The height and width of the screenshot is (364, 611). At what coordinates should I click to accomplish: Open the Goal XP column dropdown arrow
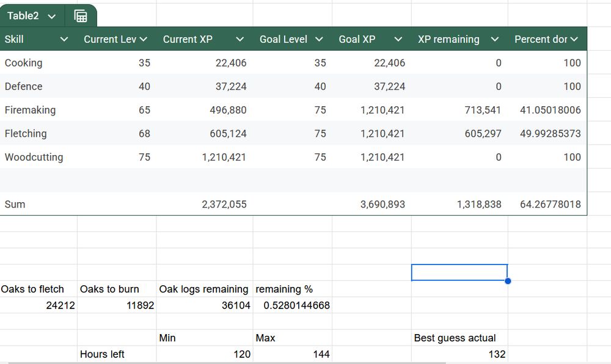pyautogui.click(x=398, y=39)
